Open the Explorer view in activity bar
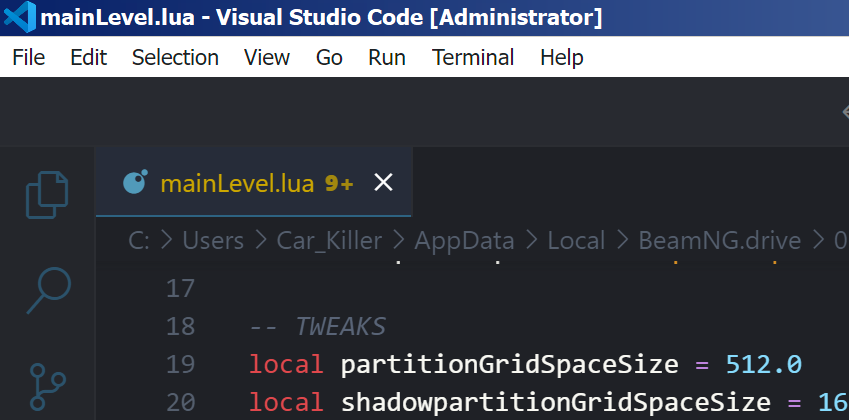The height and width of the screenshot is (420, 849). click(x=47, y=194)
